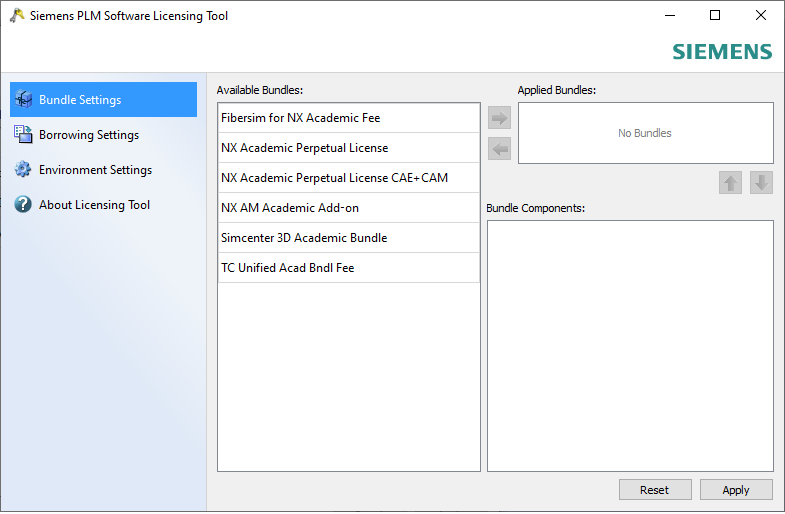Viewport: 785px width, 514px height.
Task: Open the Borrowing Settings page
Action: 89,135
